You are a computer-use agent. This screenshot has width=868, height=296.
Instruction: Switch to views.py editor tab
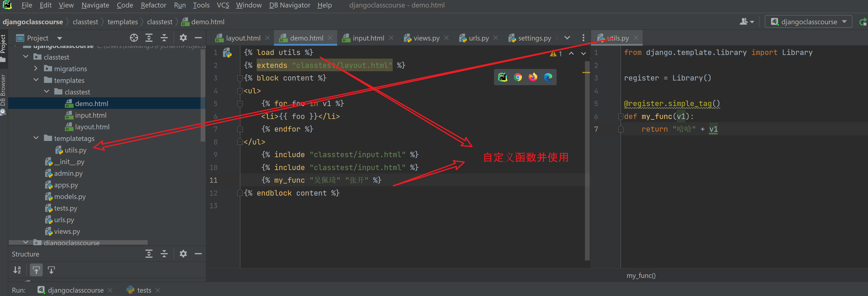(x=426, y=38)
